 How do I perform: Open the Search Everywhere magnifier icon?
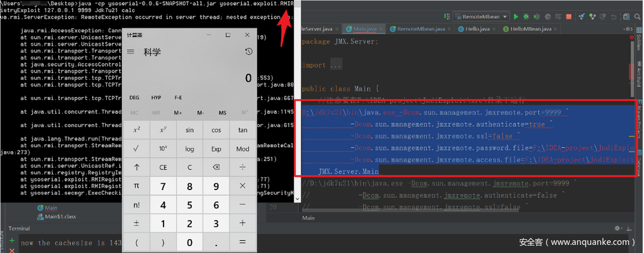coord(636,16)
